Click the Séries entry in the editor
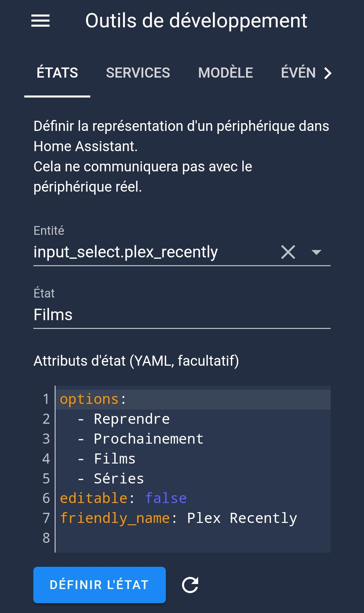364x613 pixels. 119,478
